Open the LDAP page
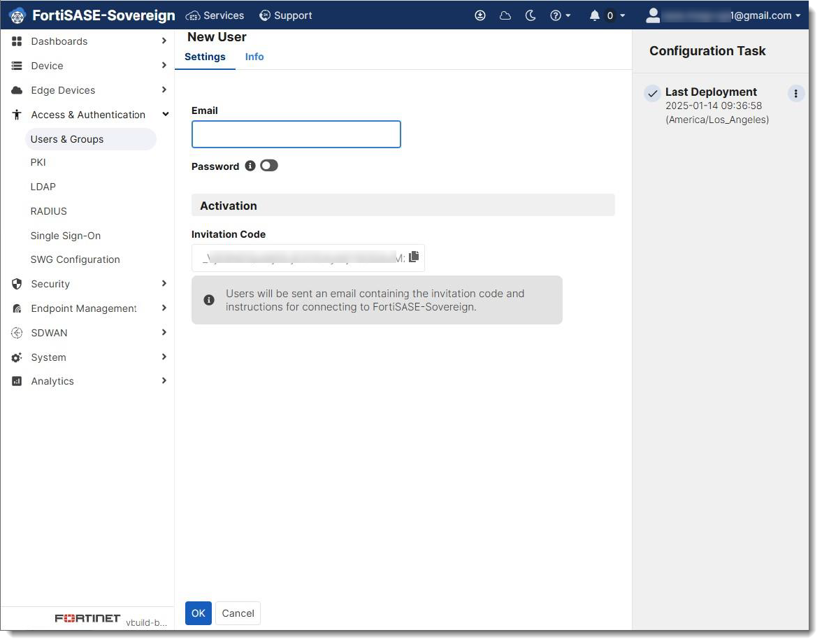 click(43, 187)
